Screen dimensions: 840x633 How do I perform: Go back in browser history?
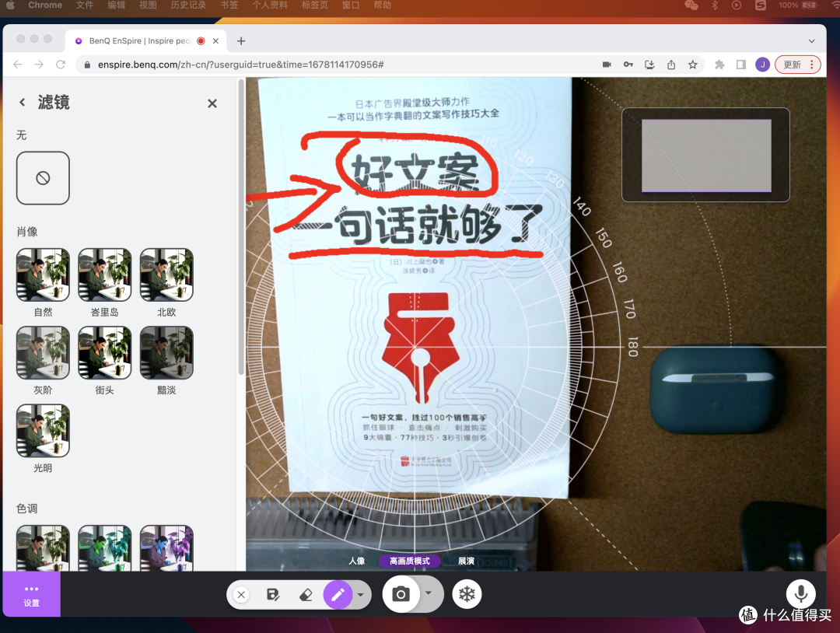click(18, 65)
